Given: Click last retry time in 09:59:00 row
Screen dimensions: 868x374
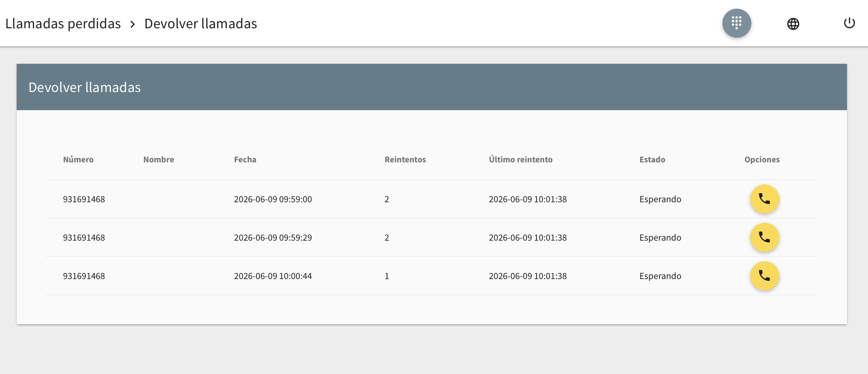Looking at the screenshot, I should click(x=528, y=199).
